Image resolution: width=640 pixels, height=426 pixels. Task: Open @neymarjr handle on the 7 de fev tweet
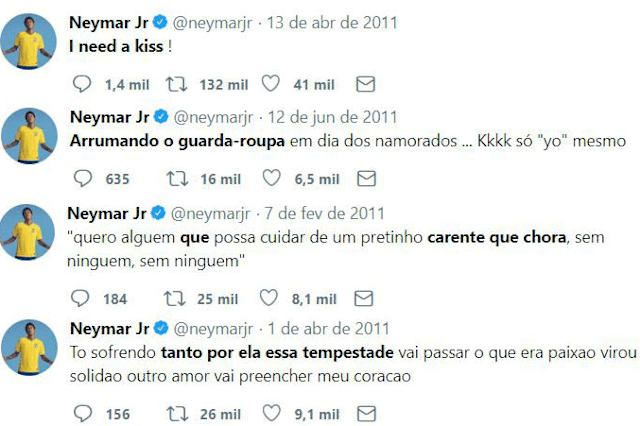210,214
